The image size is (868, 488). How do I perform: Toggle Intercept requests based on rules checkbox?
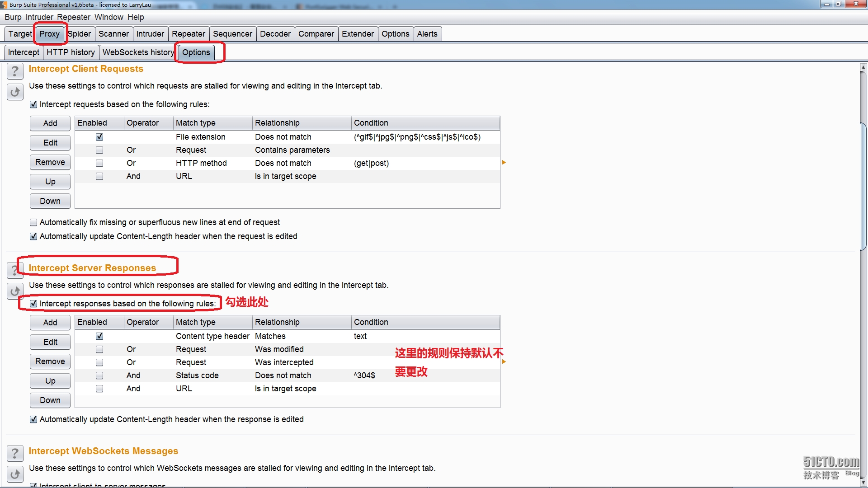click(33, 104)
